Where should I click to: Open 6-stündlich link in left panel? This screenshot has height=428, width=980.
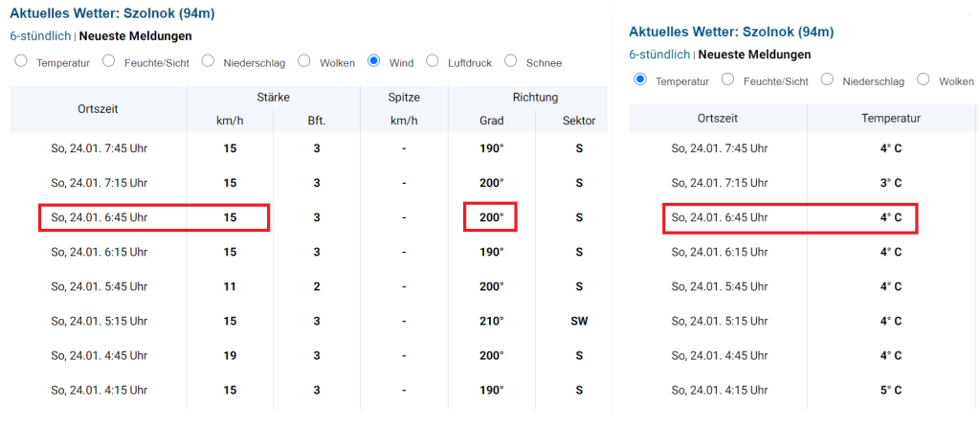tap(40, 36)
